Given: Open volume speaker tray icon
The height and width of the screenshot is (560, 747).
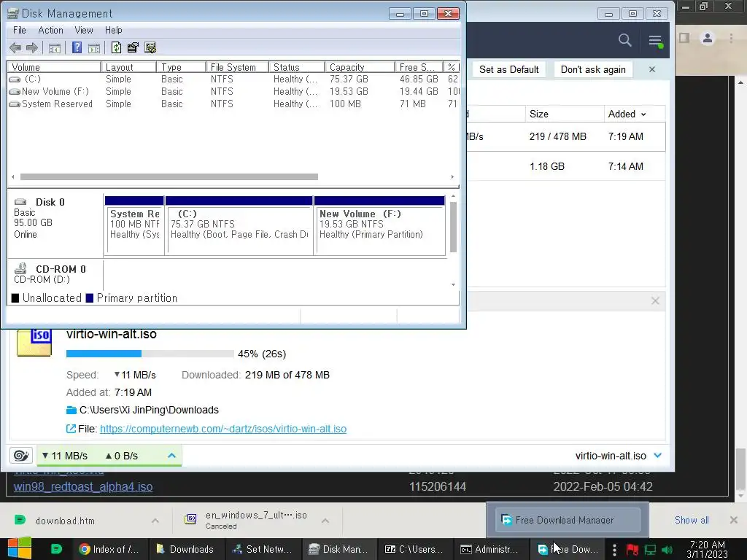Looking at the screenshot, I should pyautogui.click(x=667, y=550).
